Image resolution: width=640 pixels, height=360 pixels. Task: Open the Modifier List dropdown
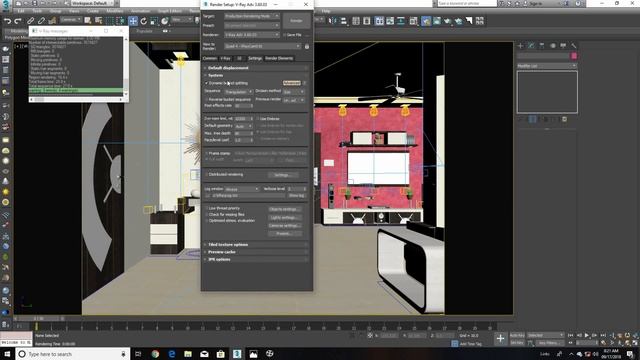click(547, 66)
